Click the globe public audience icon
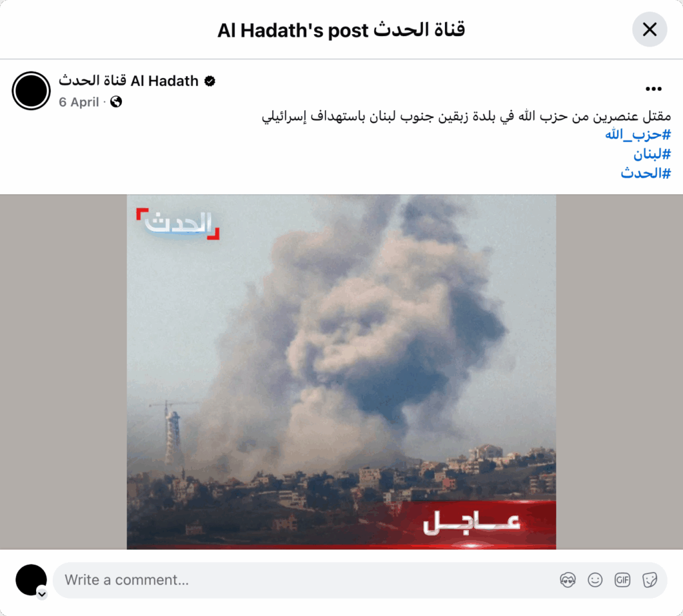Image resolution: width=683 pixels, height=616 pixels. (x=116, y=102)
